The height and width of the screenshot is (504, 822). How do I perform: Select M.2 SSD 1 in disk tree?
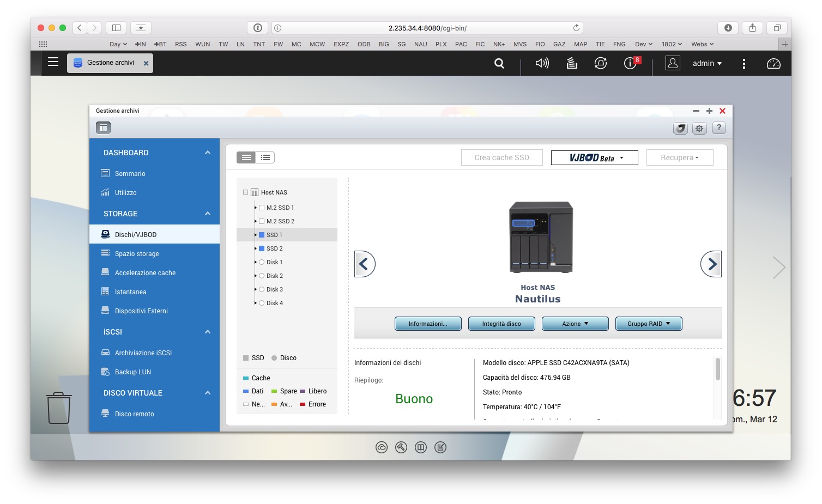click(x=280, y=208)
